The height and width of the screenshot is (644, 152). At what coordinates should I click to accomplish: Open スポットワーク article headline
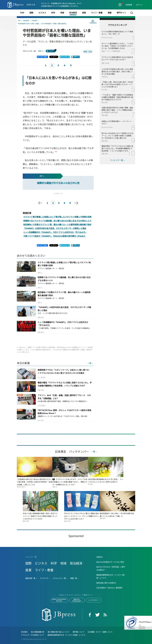(64, 371)
